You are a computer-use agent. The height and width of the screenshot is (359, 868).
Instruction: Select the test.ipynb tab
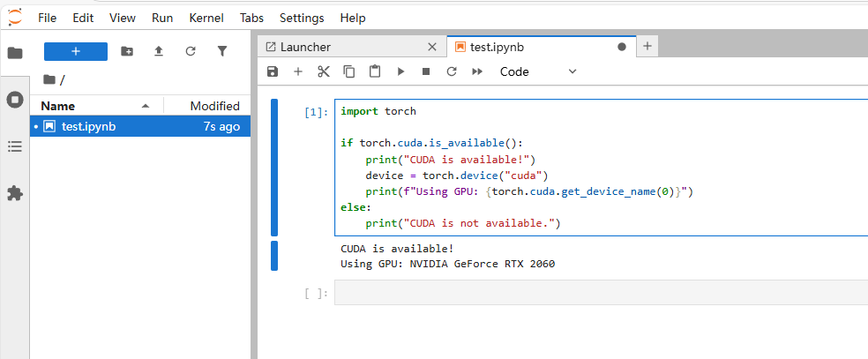pos(541,47)
